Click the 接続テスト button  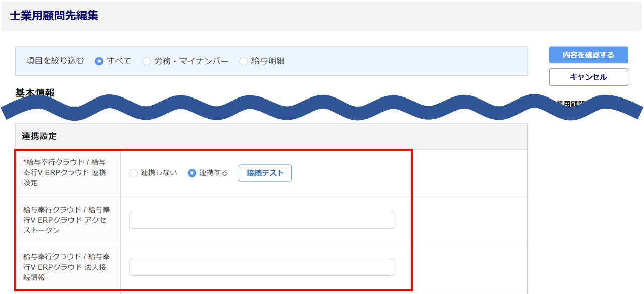click(x=265, y=173)
